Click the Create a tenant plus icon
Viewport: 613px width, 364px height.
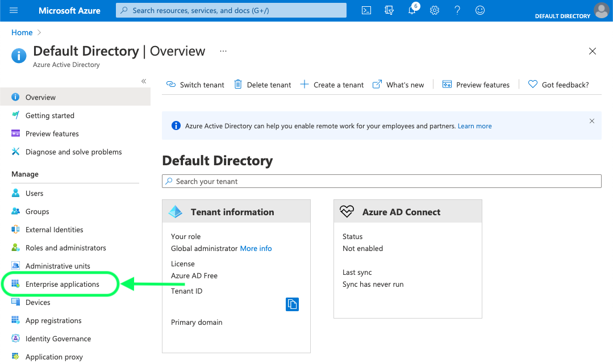(x=304, y=85)
